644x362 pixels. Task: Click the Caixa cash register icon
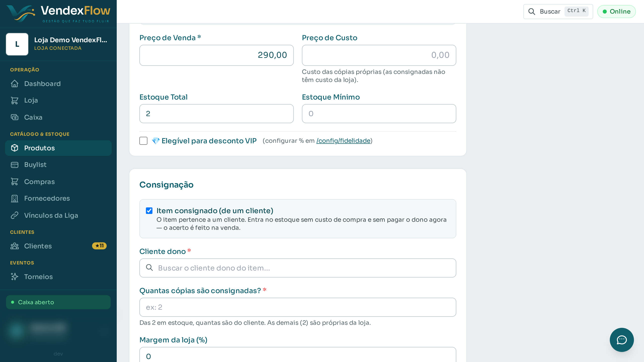pyautogui.click(x=15, y=117)
